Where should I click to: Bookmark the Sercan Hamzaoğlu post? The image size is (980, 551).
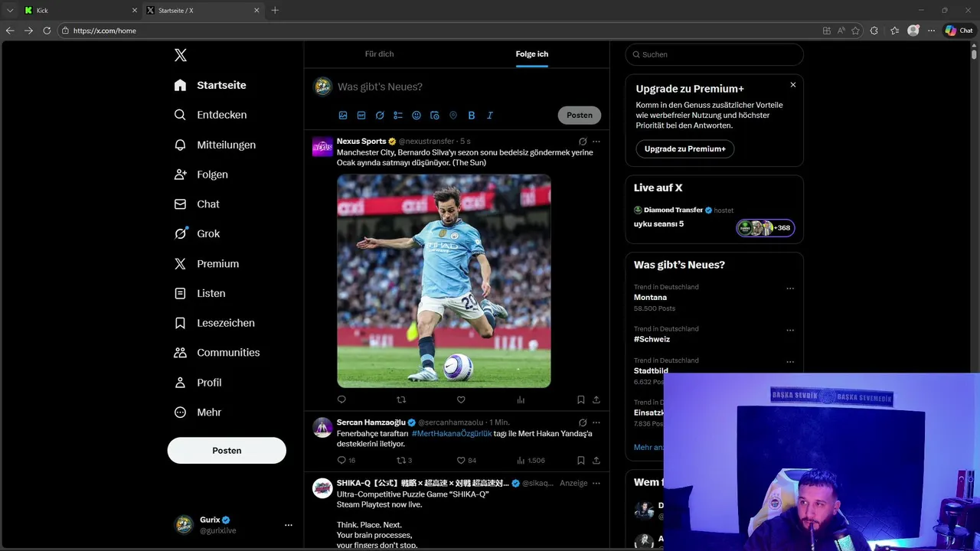point(581,461)
